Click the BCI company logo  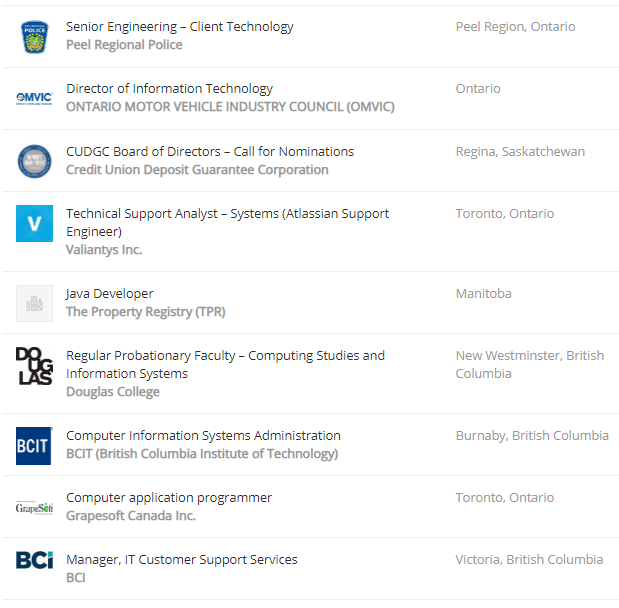pyautogui.click(x=34, y=560)
